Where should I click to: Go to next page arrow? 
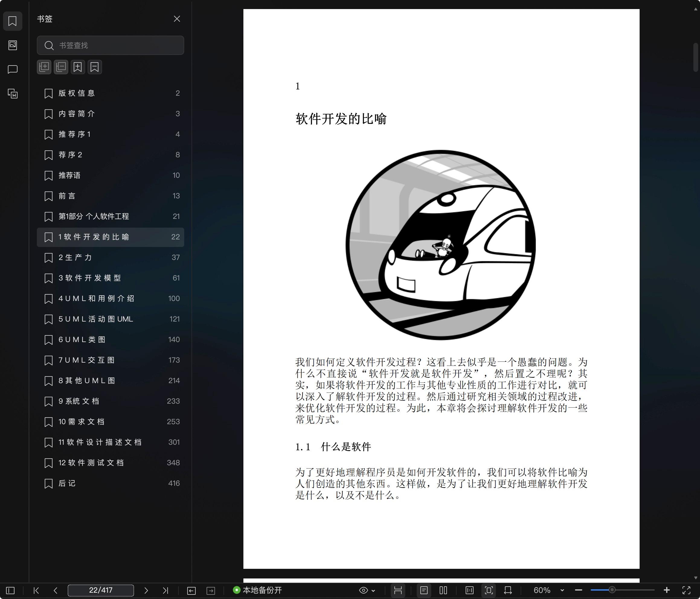[146, 590]
